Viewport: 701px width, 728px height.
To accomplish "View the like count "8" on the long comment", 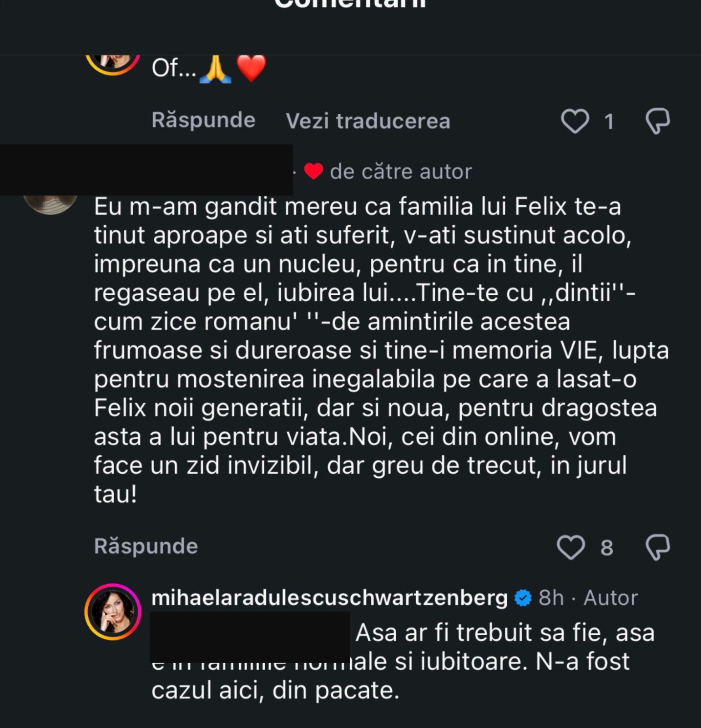I will (x=607, y=548).
